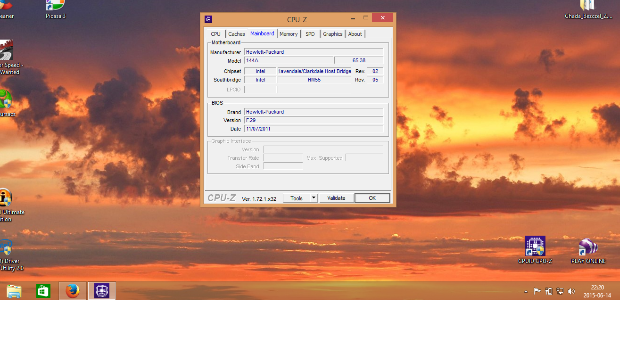Click the BIOS Brand field Hewlett-Packard

click(x=314, y=112)
